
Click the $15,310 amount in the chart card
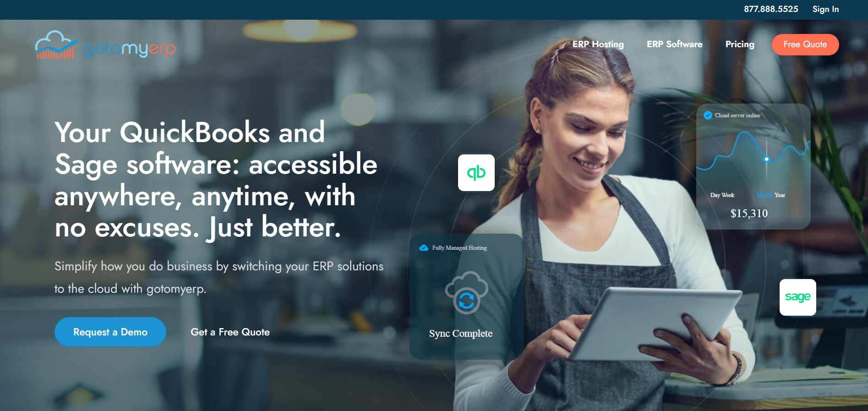pyautogui.click(x=749, y=214)
